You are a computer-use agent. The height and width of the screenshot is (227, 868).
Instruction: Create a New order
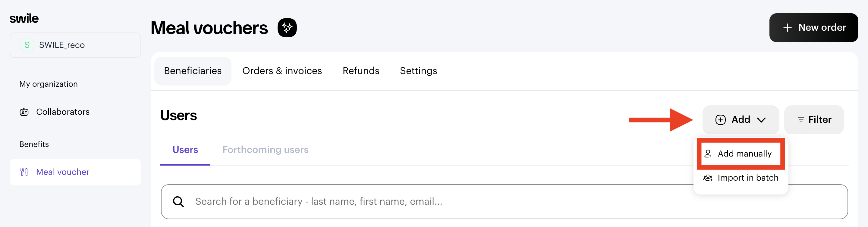(x=813, y=28)
